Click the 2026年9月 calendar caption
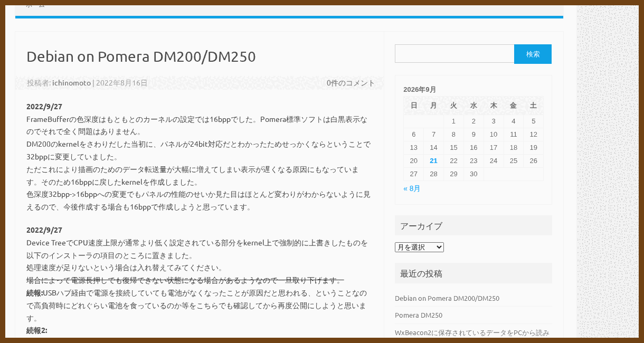The height and width of the screenshot is (343, 644). click(x=420, y=89)
